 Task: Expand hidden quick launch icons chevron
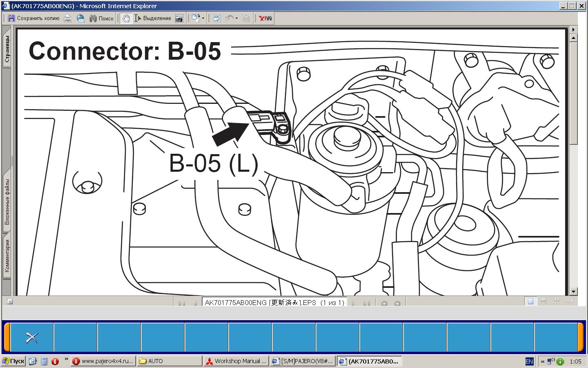coord(66,359)
